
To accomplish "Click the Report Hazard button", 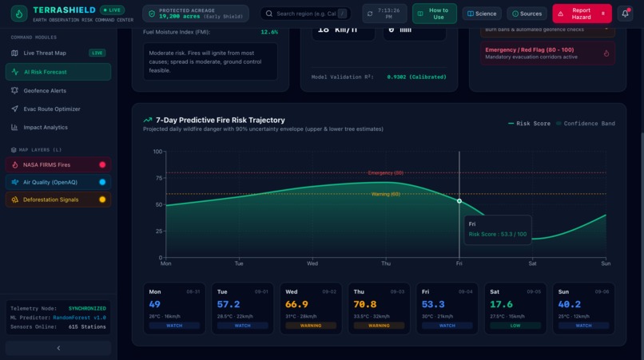I will (x=582, y=14).
